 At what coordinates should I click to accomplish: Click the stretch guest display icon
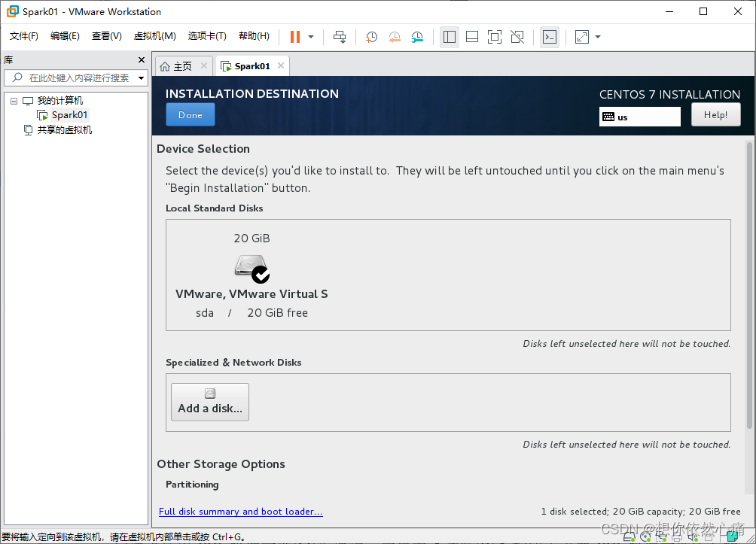click(582, 37)
